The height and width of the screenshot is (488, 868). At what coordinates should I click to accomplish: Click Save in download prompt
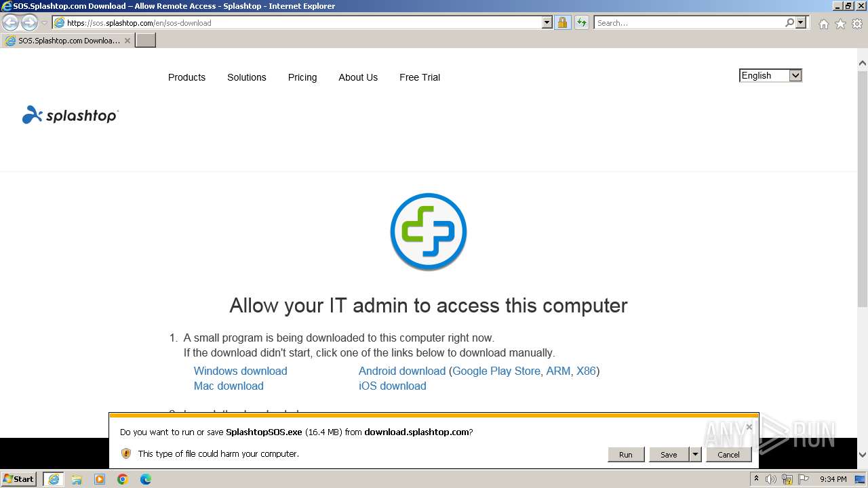(x=669, y=454)
